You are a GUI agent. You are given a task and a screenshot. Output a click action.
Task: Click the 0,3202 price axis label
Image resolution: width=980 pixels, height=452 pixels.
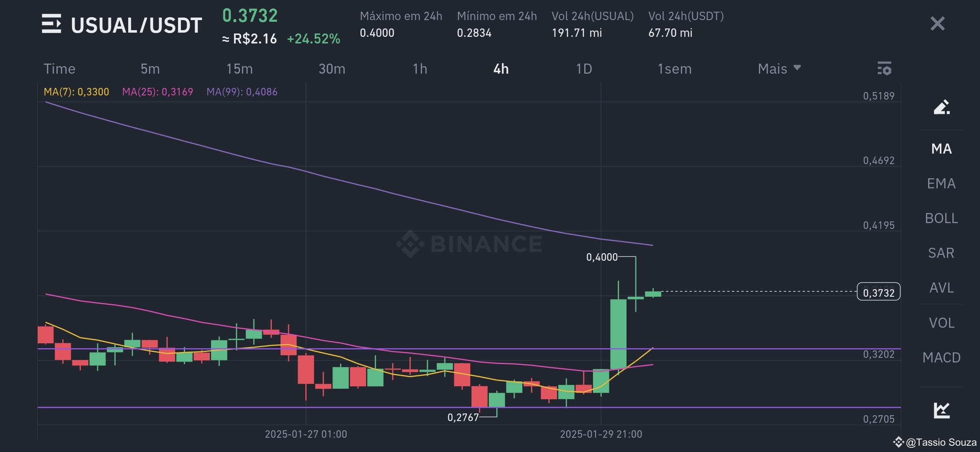point(879,354)
